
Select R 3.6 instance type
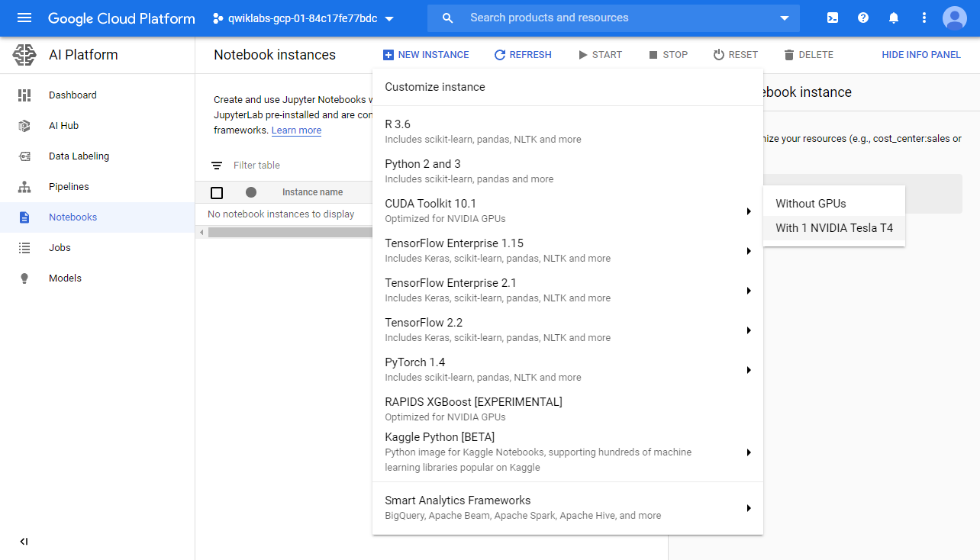coord(567,131)
